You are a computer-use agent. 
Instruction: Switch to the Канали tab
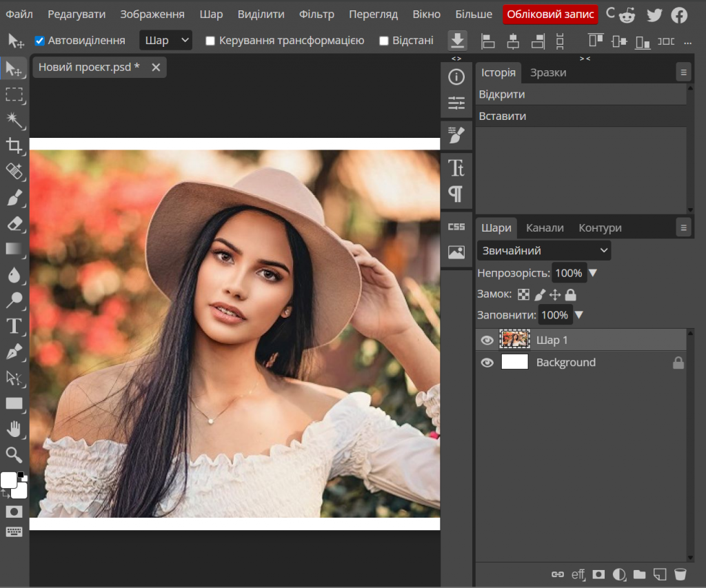[545, 227]
